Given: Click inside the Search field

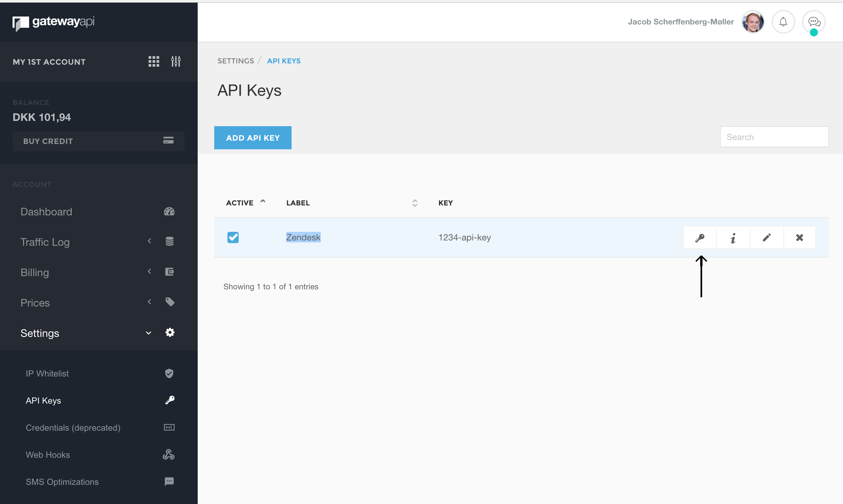Looking at the screenshot, I should 774,137.
